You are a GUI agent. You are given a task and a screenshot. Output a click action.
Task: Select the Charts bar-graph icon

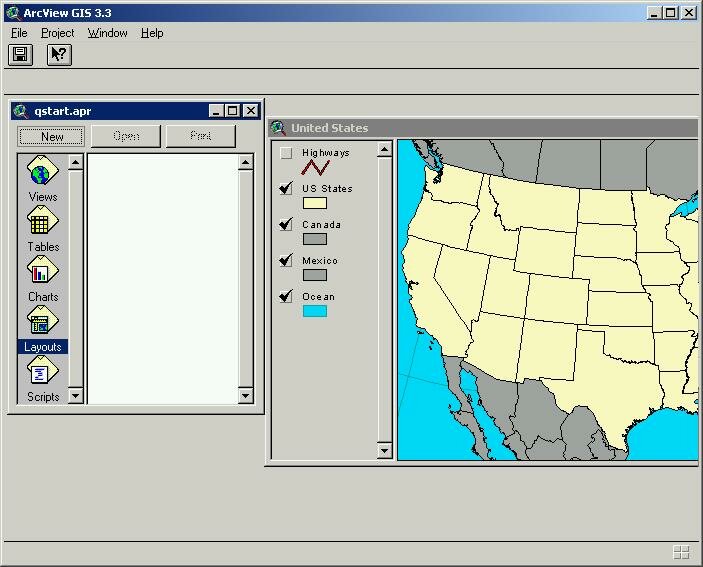[43, 271]
